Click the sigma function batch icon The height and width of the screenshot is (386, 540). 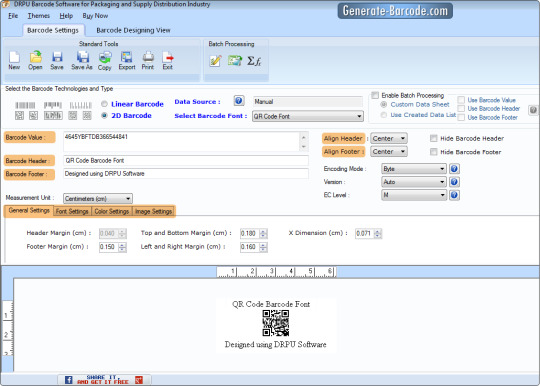pyautogui.click(x=254, y=61)
